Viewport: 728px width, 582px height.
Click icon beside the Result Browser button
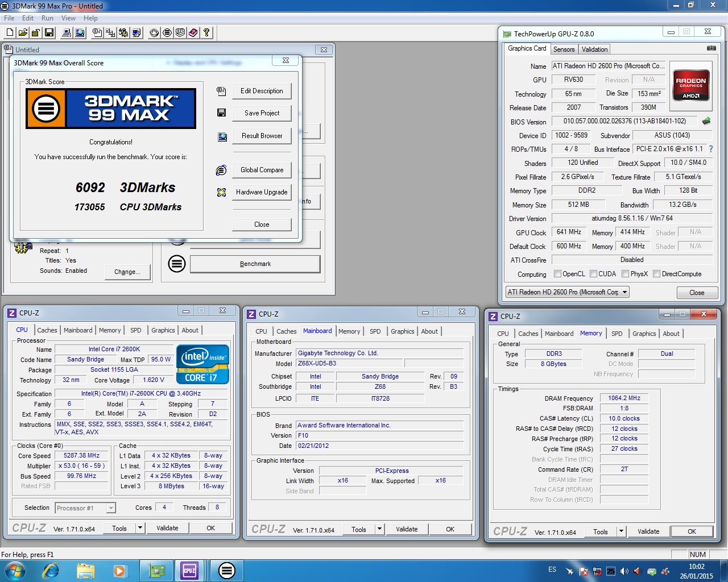pos(222,136)
